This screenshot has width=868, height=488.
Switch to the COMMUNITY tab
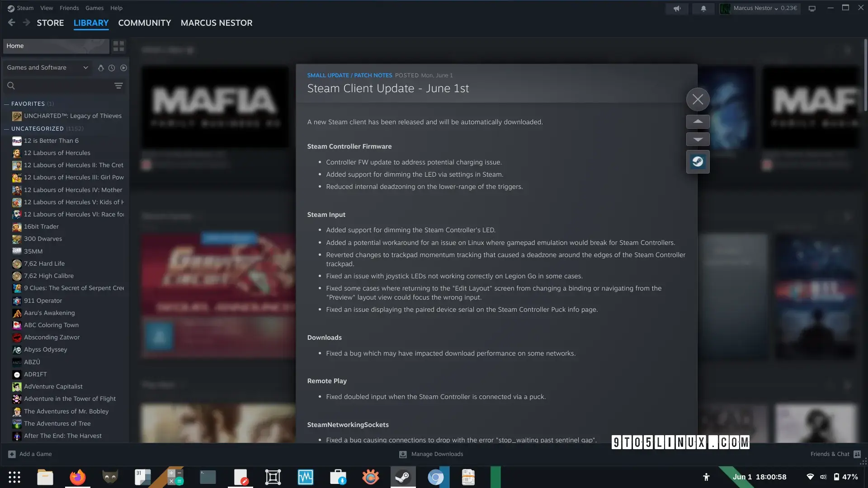click(145, 23)
